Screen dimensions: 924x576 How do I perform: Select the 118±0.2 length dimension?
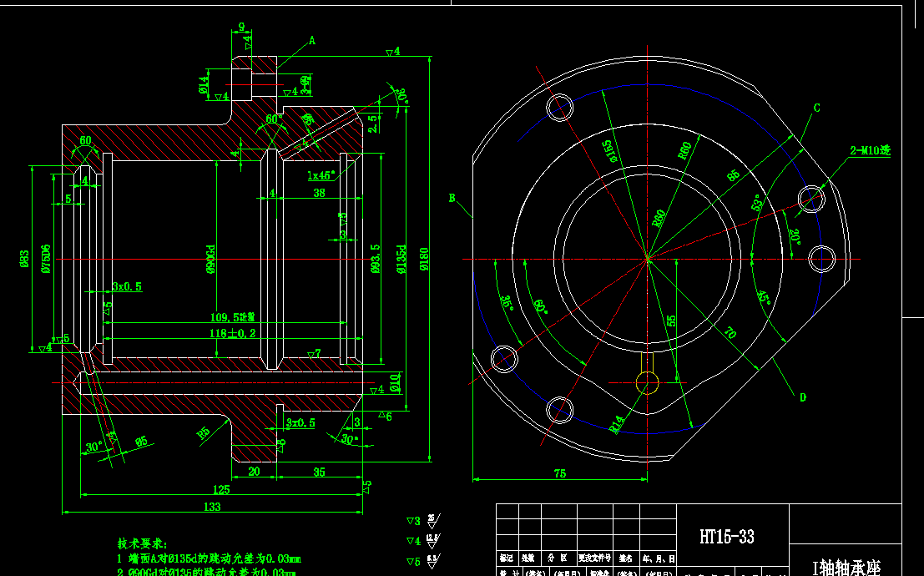(233, 333)
